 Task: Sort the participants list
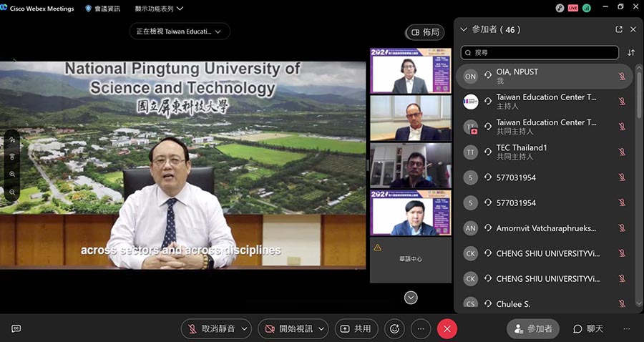[x=631, y=52]
